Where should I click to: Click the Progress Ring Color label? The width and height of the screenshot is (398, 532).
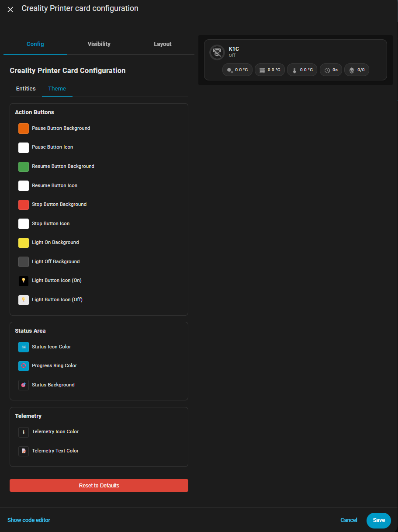tap(54, 366)
